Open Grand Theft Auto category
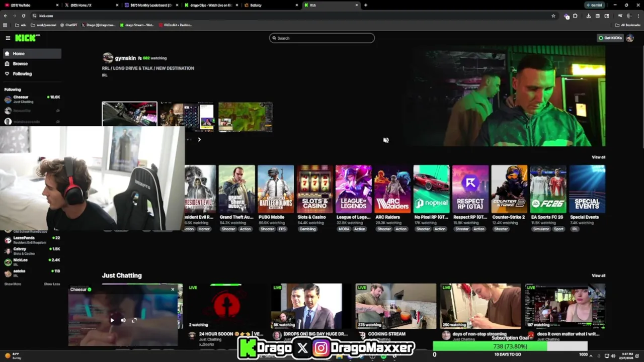 [236, 189]
